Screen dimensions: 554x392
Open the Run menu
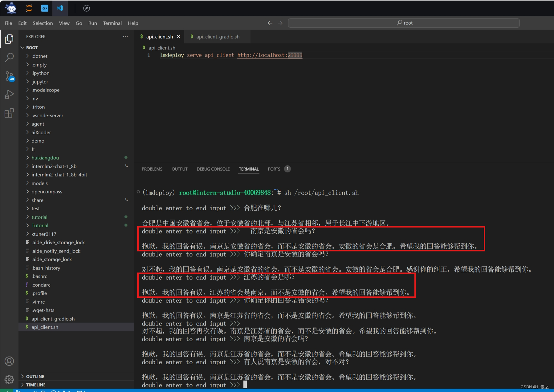(92, 23)
